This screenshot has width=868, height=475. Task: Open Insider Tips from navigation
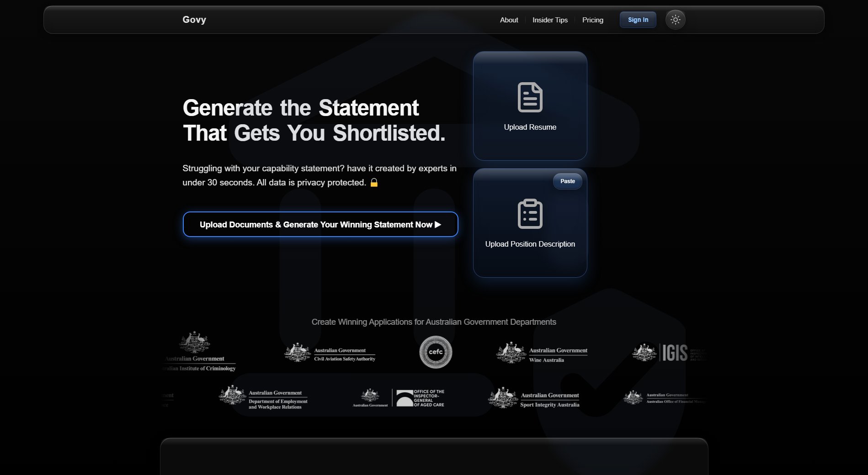(550, 20)
